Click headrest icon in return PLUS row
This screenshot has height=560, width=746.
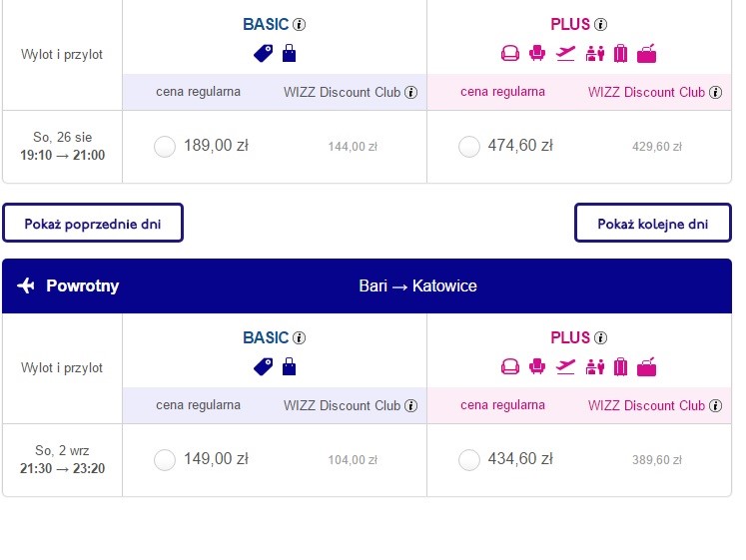tap(510, 367)
